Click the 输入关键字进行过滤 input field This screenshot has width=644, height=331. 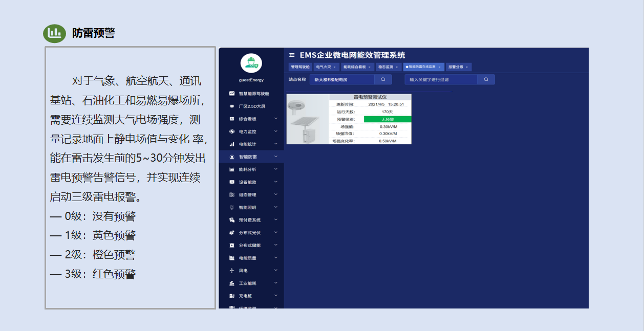(x=441, y=79)
